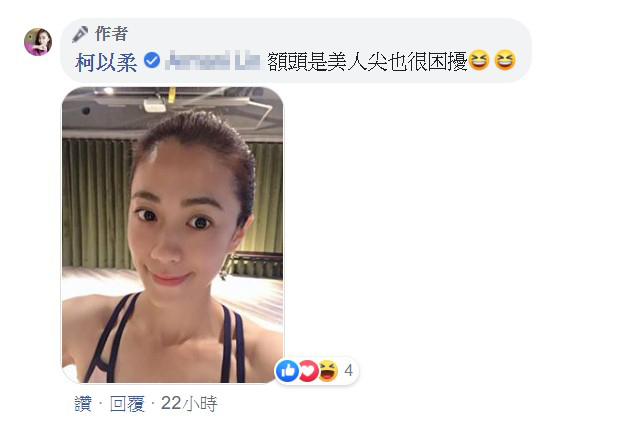The image size is (618, 427).
Task: Open the reaction count showing 4
Action: [348, 371]
